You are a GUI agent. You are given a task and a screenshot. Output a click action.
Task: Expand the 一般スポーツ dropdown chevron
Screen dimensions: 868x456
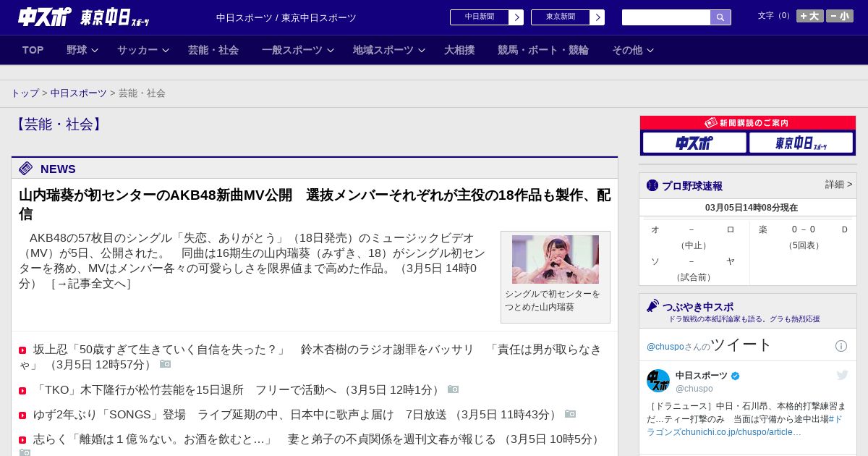point(331,51)
